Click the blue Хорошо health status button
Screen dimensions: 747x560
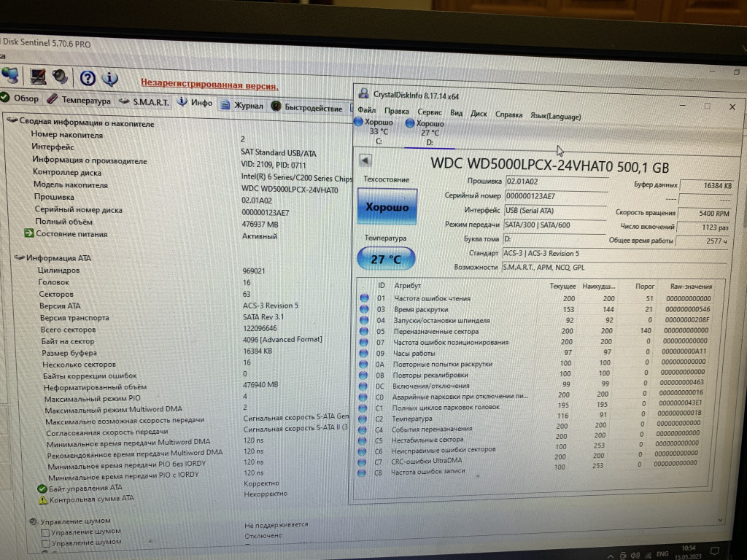pos(387,206)
